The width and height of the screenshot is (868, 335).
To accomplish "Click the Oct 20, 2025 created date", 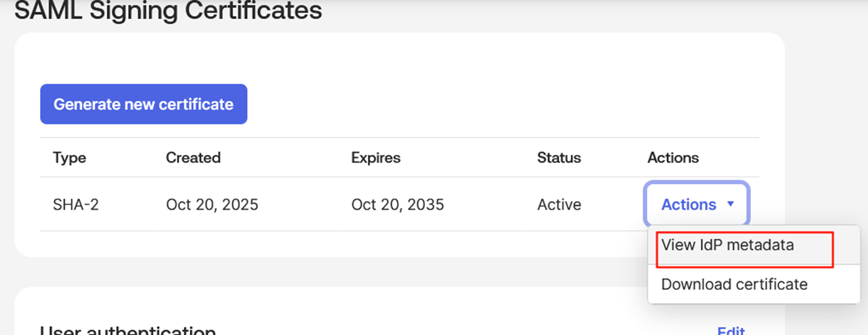I will coord(212,205).
